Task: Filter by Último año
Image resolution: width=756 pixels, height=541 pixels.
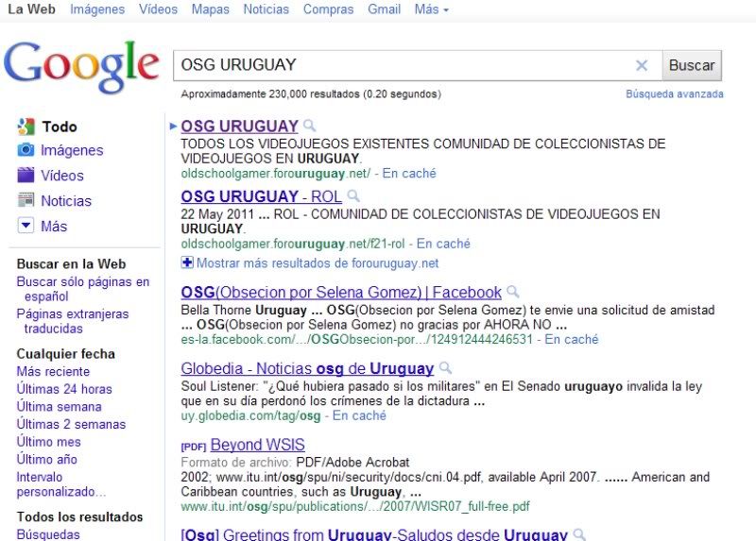Action: coord(46,459)
